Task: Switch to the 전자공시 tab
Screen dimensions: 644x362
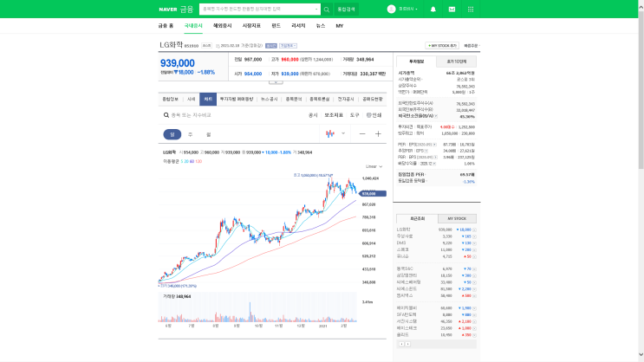Action: 346,100
